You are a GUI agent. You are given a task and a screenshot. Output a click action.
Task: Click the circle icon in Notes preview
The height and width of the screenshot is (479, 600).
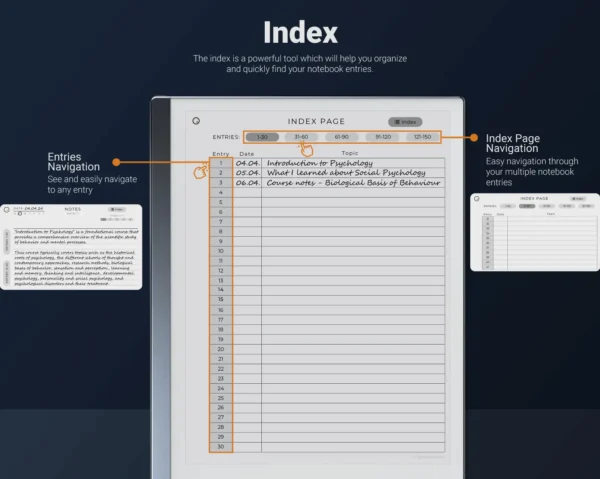pyautogui.click(x=7, y=210)
